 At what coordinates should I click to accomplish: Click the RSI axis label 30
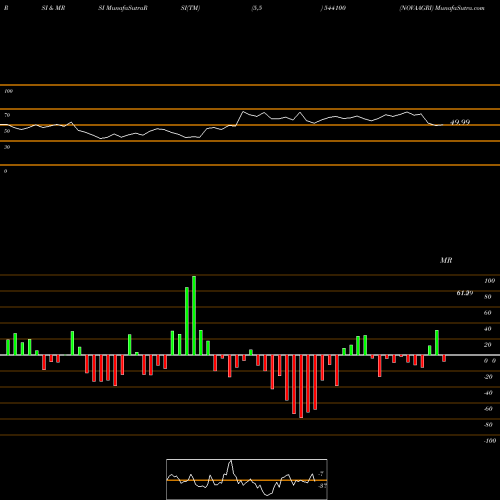click(7, 147)
